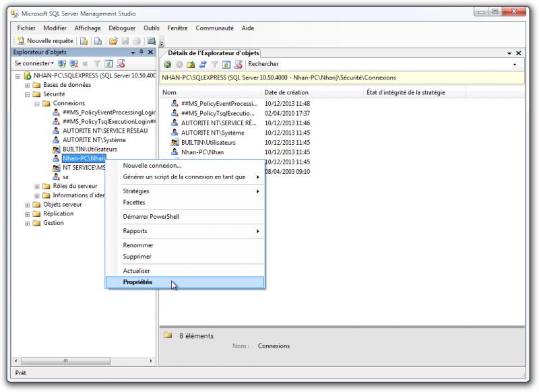Collapse the Sécurité folder
539x392 pixels.
point(27,94)
